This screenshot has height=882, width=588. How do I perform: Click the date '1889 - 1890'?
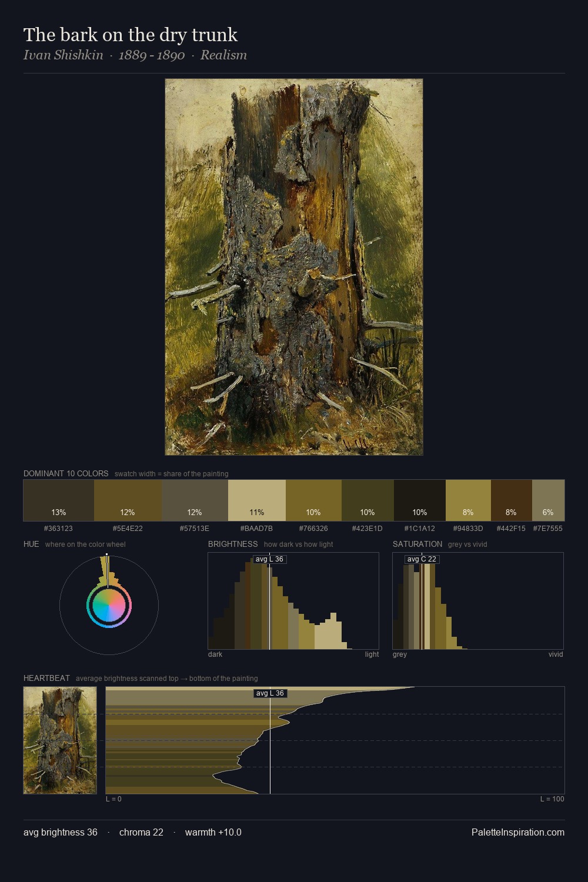click(152, 55)
